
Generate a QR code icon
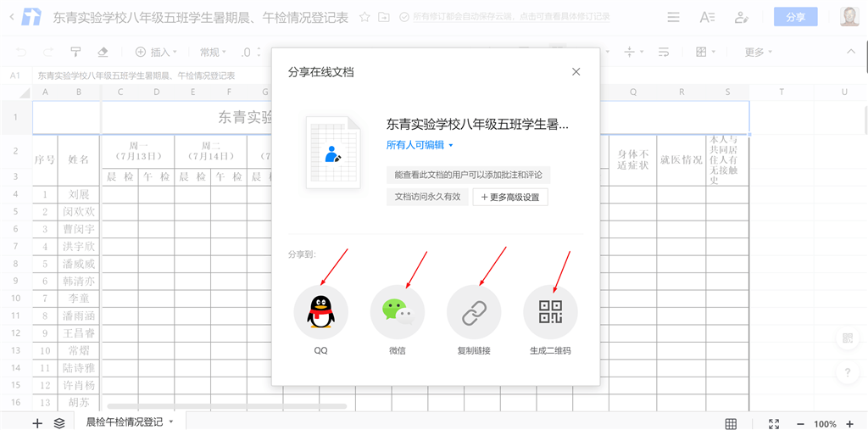click(x=550, y=312)
